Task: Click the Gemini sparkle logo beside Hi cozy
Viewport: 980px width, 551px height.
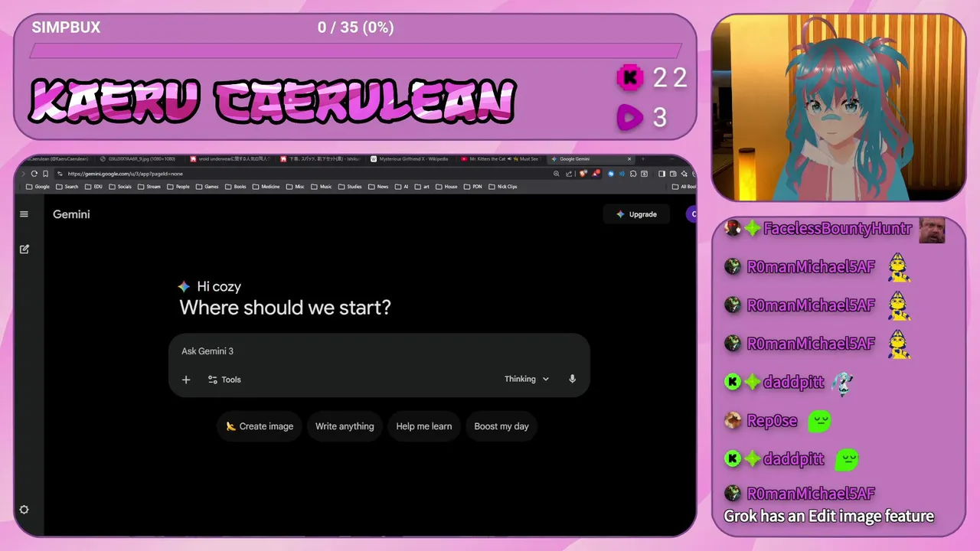Action: click(x=184, y=286)
